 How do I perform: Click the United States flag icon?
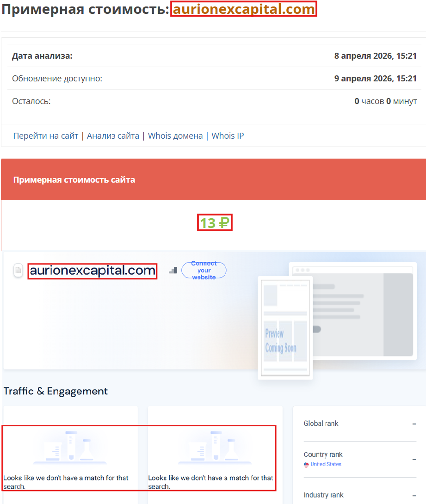click(306, 465)
